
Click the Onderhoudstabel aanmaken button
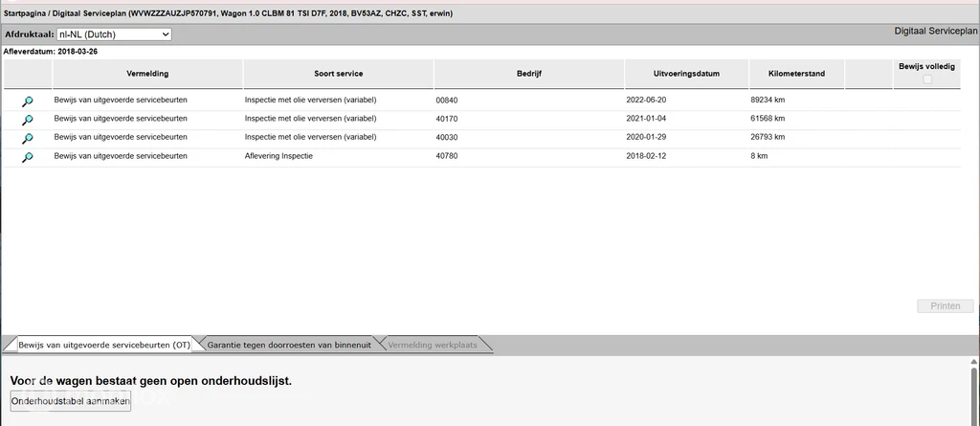[x=70, y=401]
